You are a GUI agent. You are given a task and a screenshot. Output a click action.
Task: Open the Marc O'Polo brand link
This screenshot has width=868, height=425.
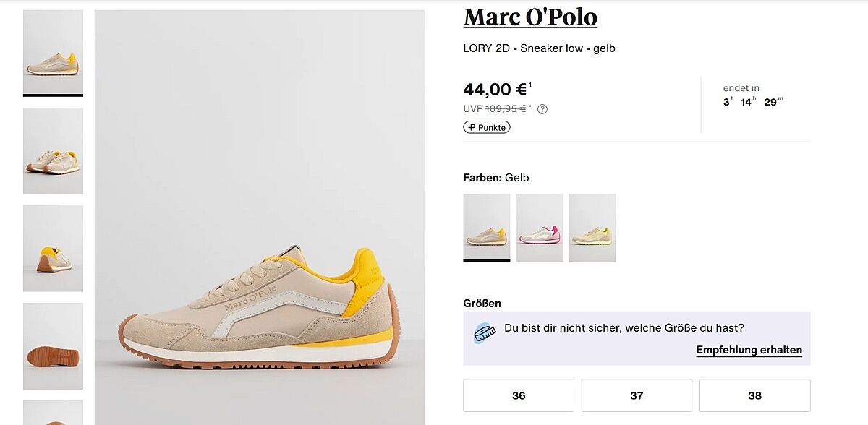530,17
